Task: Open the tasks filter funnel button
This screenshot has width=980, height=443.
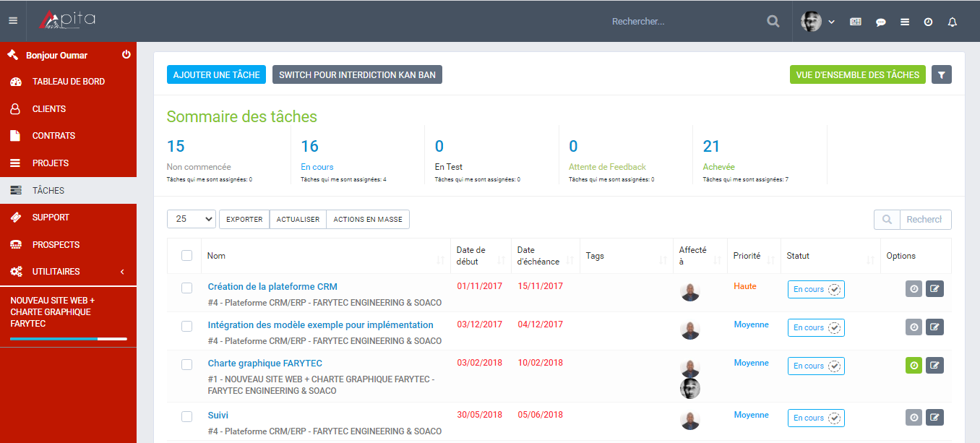Action: pos(942,74)
